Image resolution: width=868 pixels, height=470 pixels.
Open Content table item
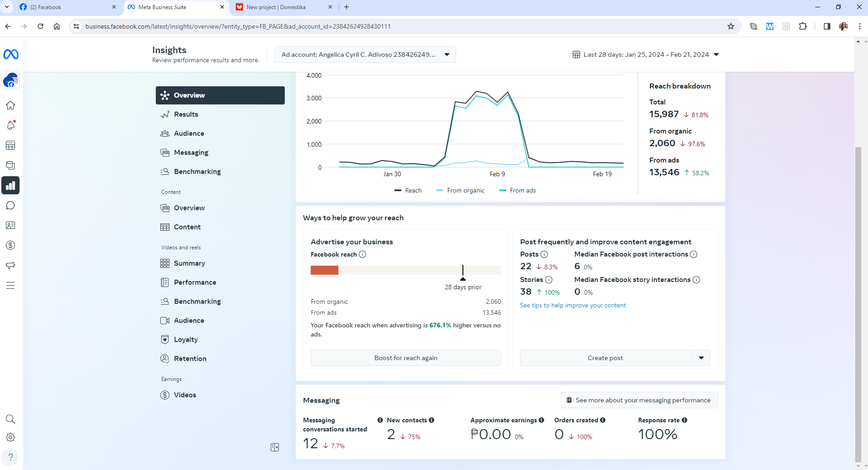pyautogui.click(x=220, y=227)
